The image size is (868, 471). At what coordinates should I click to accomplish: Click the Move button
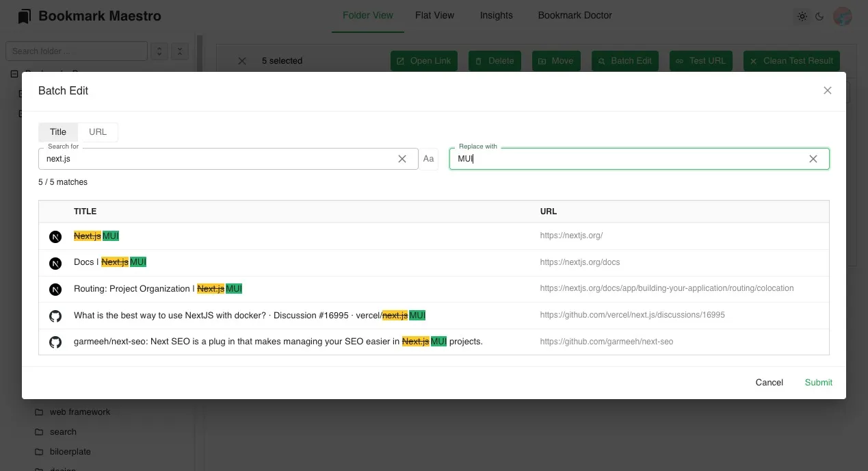(x=556, y=61)
